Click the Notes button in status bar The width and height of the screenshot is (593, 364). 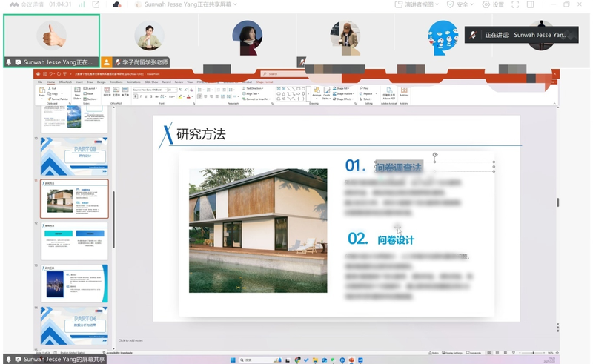tap(434, 353)
